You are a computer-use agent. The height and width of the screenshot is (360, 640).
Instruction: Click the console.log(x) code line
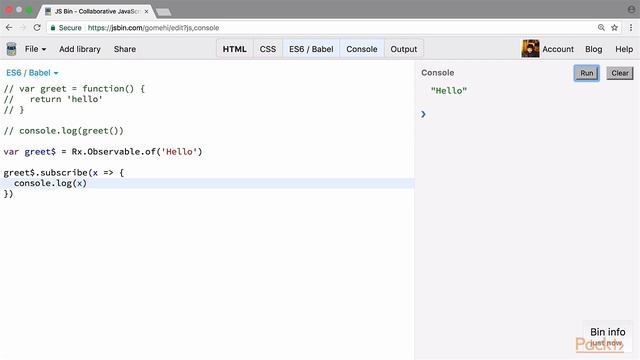pos(50,183)
